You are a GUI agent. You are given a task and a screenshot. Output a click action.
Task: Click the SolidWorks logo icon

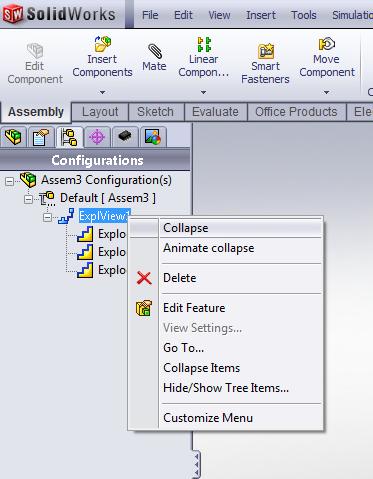(x=13, y=14)
